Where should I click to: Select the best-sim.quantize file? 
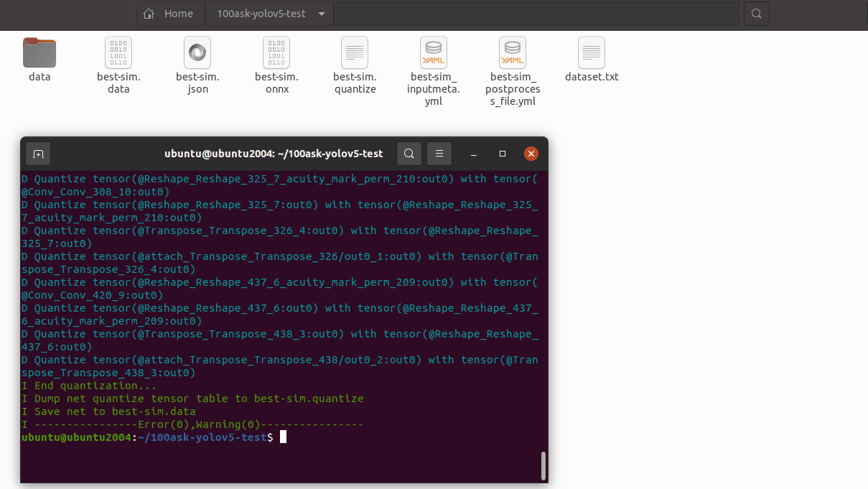pyautogui.click(x=355, y=53)
